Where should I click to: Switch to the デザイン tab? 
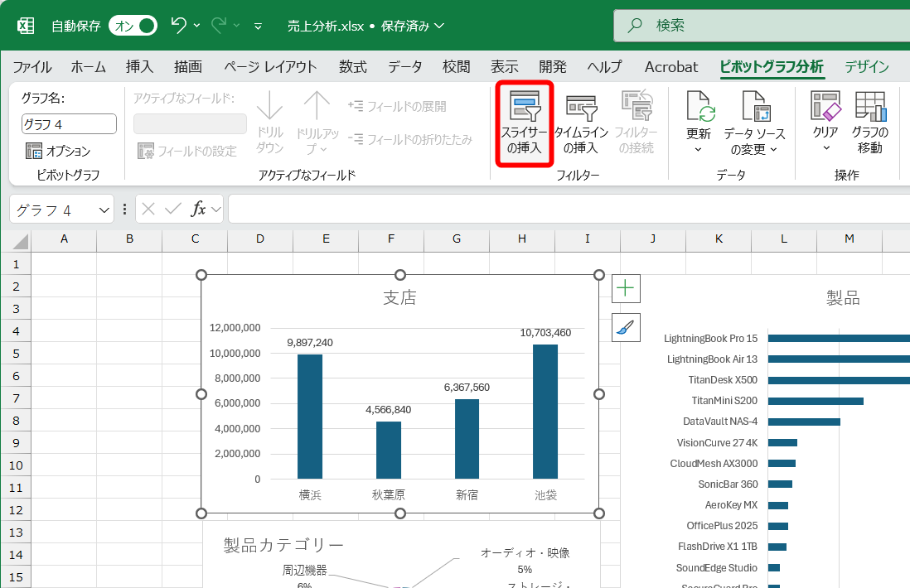point(866,67)
